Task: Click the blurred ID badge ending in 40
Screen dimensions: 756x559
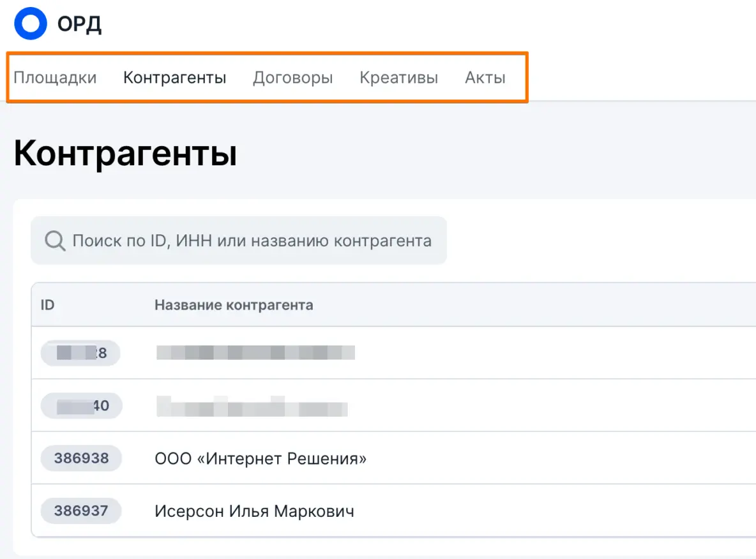Action: pos(81,405)
